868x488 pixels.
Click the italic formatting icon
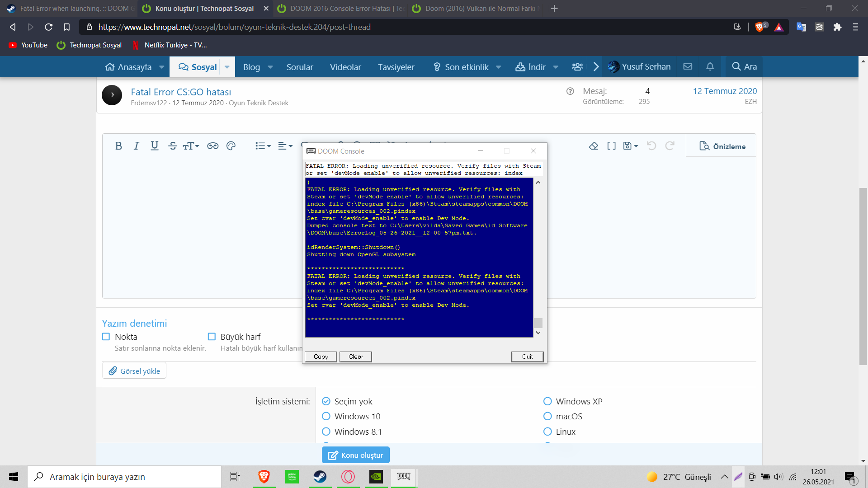pyautogui.click(x=136, y=146)
